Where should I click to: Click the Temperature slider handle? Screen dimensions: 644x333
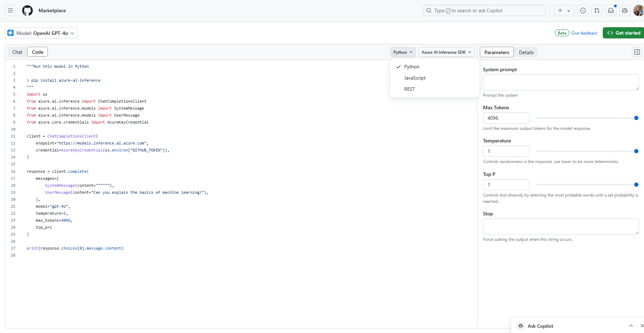pos(636,151)
